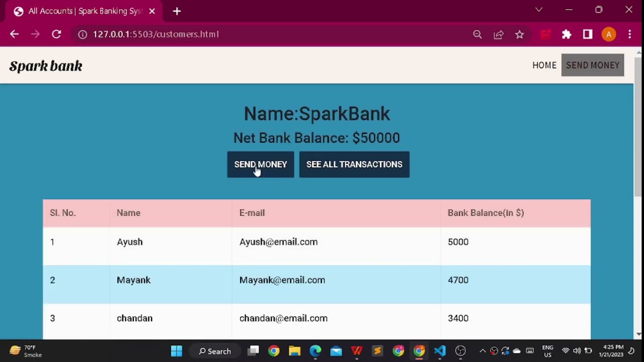Viewport: 644px width, 362px height.
Task: Select the email Mayank@email.com
Action: click(282, 280)
